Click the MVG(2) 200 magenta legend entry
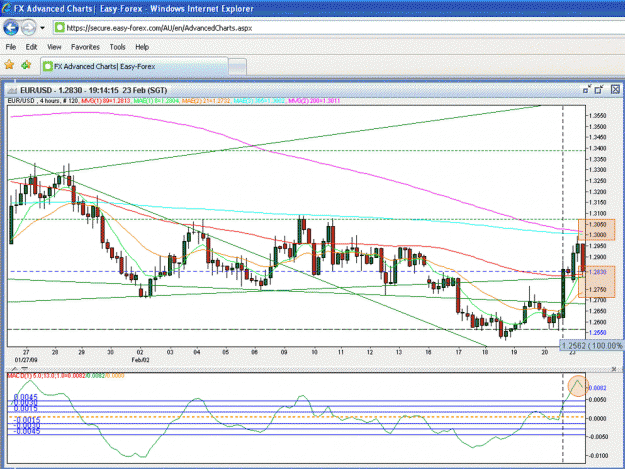 click(x=314, y=101)
